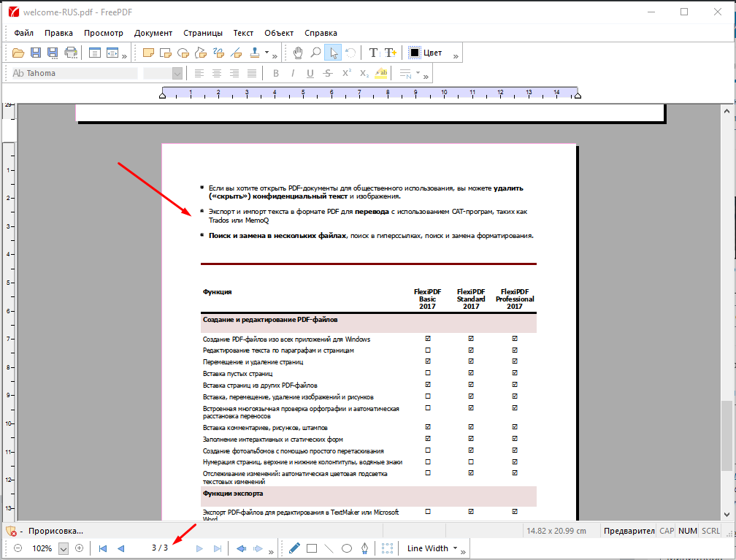
Task: Print the document with the printer icon
Action: click(71, 53)
